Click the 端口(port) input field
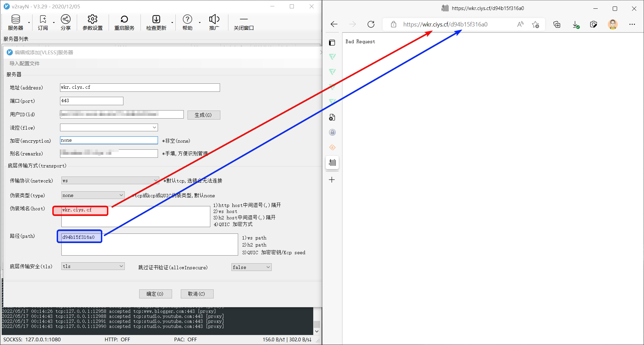The image size is (644, 345). pyautogui.click(x=92, y=101)
